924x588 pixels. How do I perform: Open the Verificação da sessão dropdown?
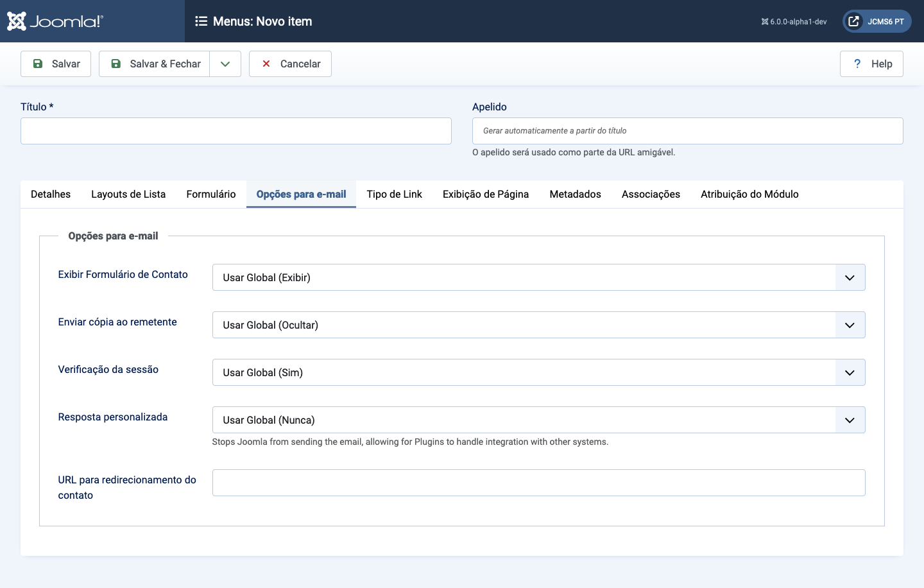click(539, 372)
